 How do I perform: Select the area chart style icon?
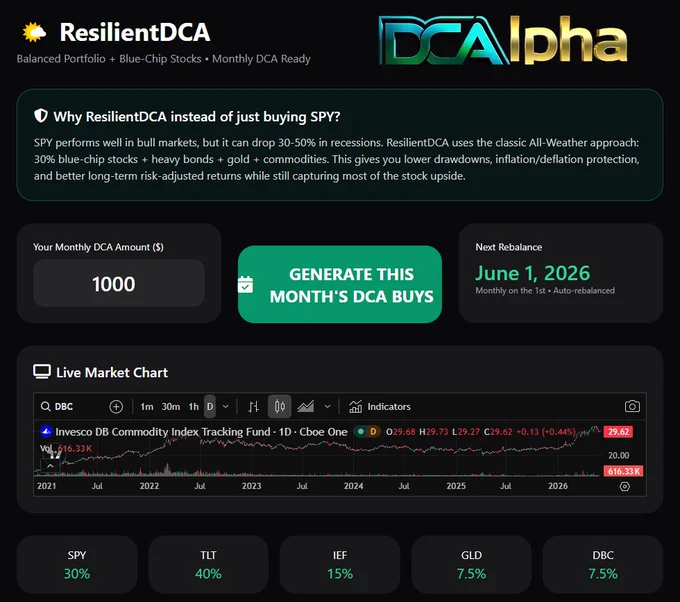tap(306, 406)
